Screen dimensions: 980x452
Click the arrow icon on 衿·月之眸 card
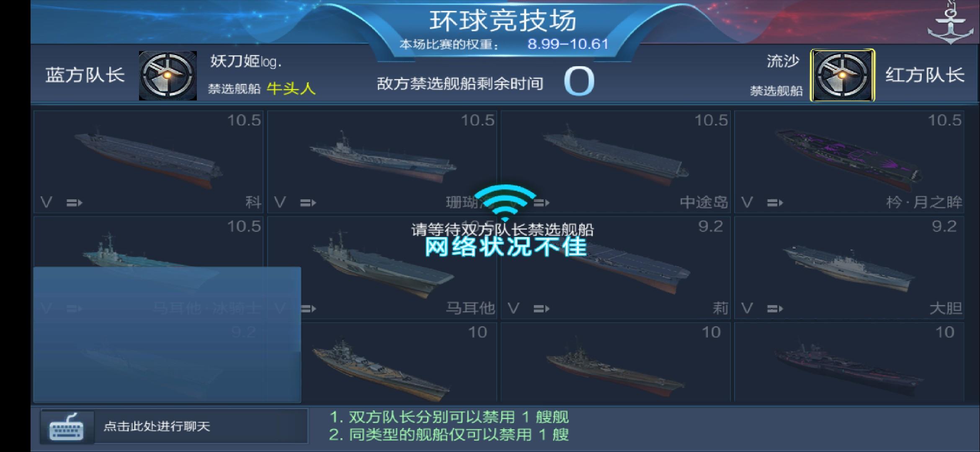(775, 203)
